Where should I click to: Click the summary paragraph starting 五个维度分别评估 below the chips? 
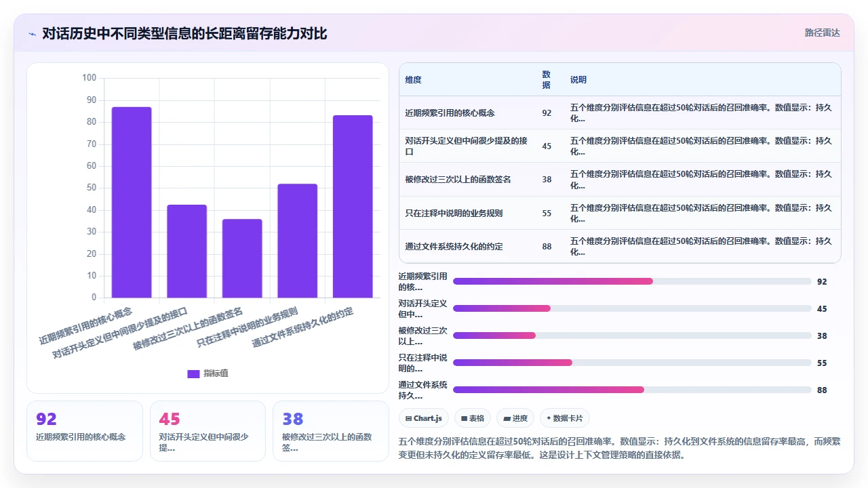tap(619, 448)
